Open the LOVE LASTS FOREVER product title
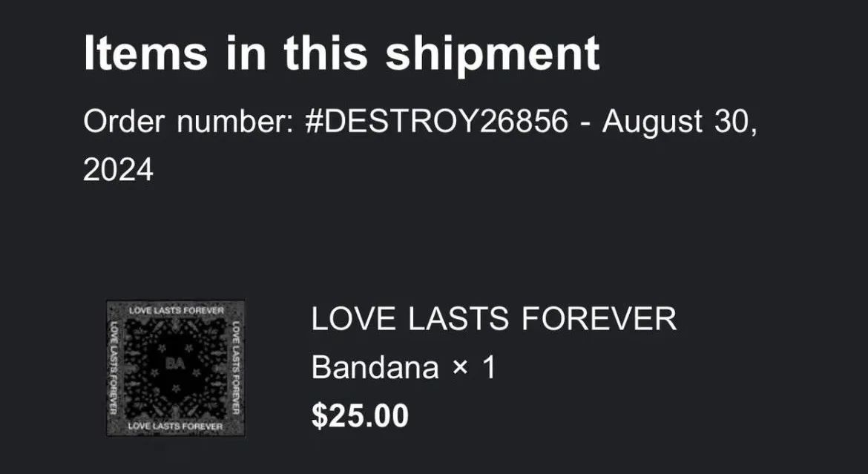The image size is (868, 474). pos(493,320)
